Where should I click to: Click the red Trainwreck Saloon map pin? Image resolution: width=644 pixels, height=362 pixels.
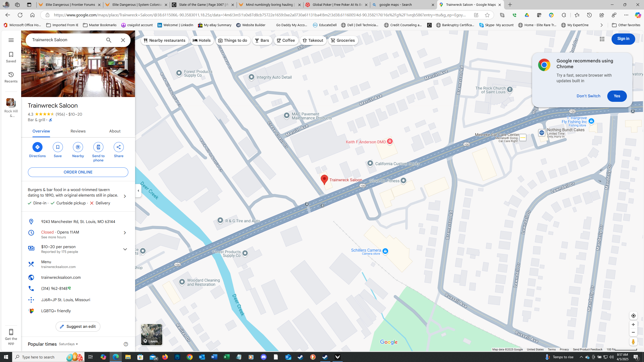pos(324,180)
